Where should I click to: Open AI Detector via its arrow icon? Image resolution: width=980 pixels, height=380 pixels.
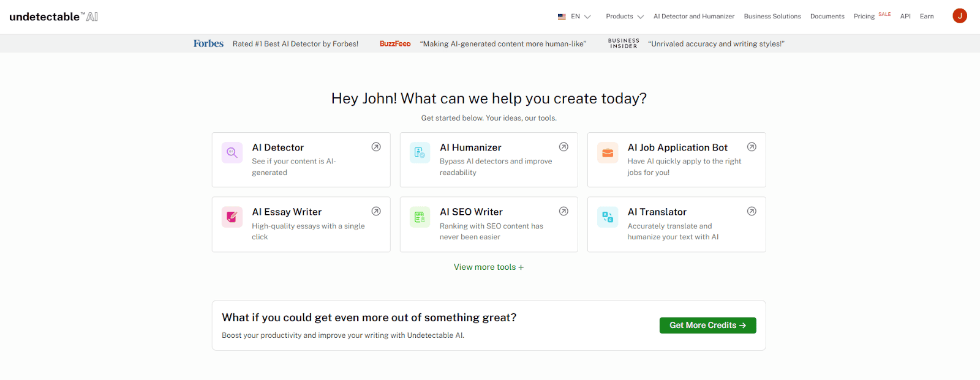(376, 147)
